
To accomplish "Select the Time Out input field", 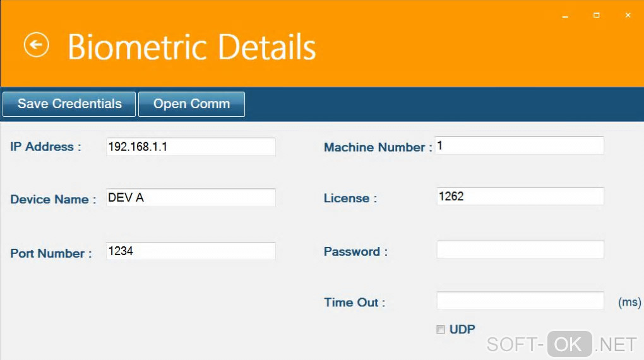I will coord(520,301).
